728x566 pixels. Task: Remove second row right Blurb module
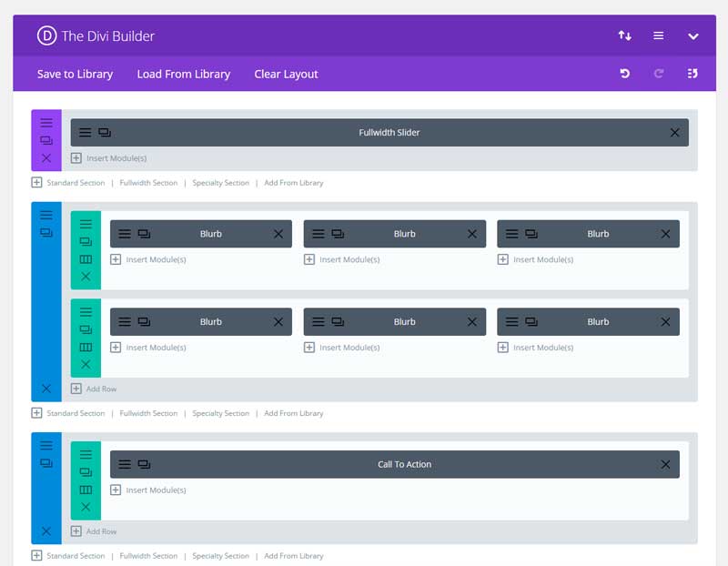pos(665,321)
